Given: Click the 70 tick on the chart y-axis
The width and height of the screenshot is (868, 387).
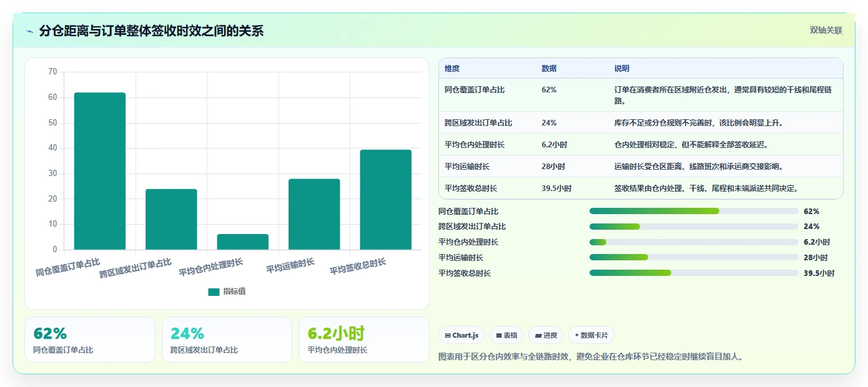Looking at the screenshot, I should (52, 72).
